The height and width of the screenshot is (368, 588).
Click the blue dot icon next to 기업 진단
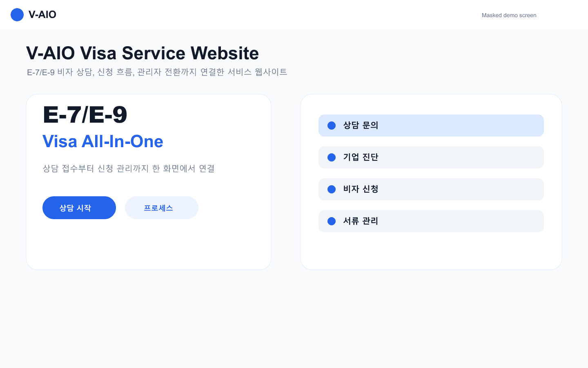point(332,157)
